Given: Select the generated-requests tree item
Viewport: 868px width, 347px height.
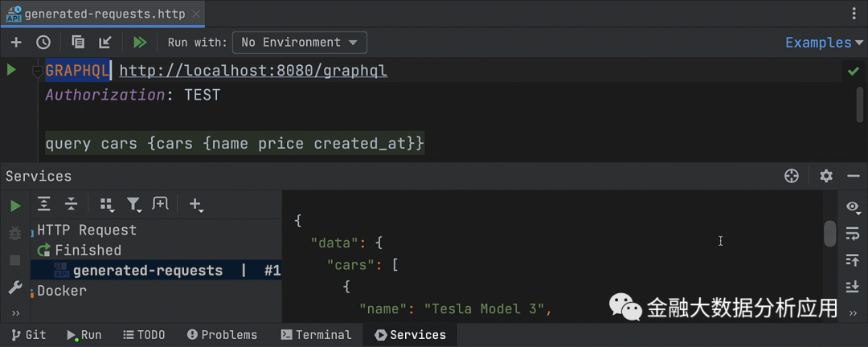Looking at the screenshot, I should 147,271.
